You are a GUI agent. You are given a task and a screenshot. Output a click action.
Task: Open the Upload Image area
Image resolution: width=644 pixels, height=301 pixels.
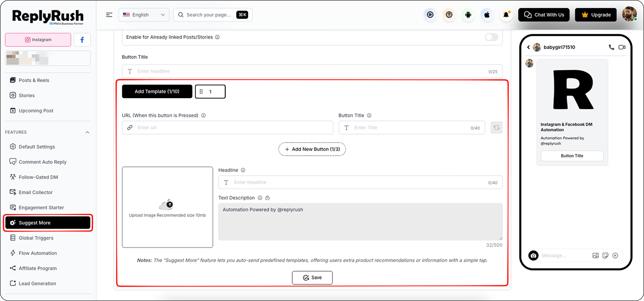[x=167, y=207]
